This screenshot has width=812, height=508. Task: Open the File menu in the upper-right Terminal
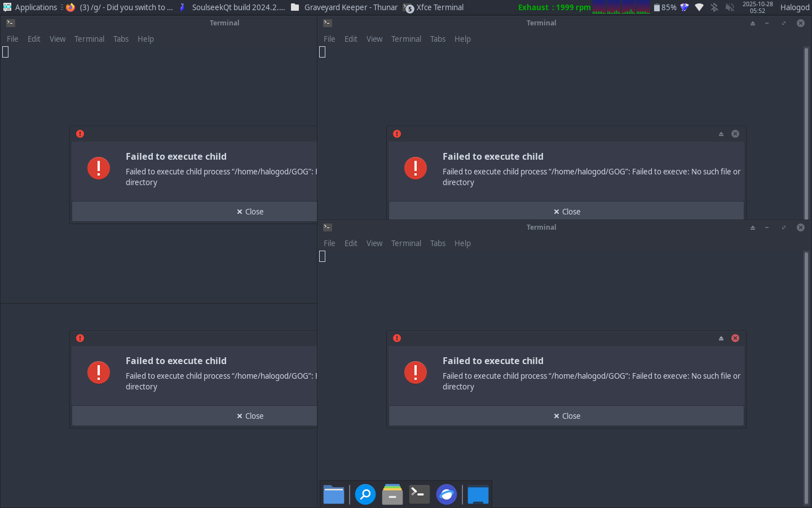tap(329, 39)
